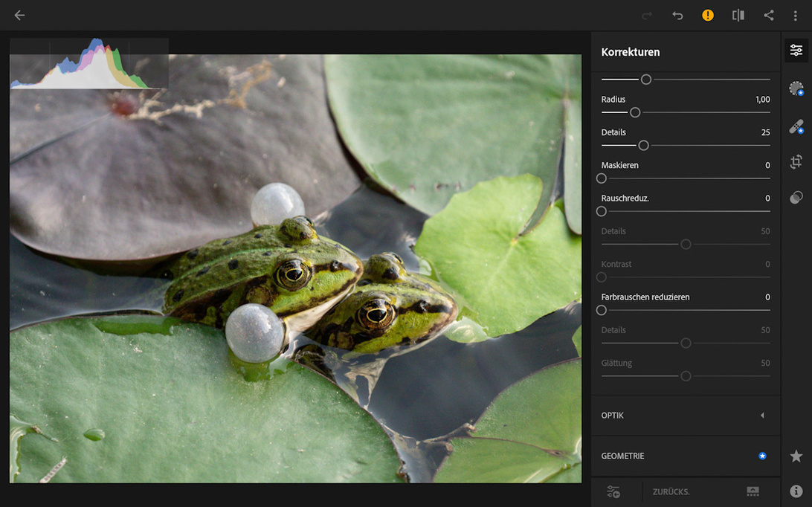Click the Maskieren slider handle
This screenshot has width=812, height=507.
(602, 178)
